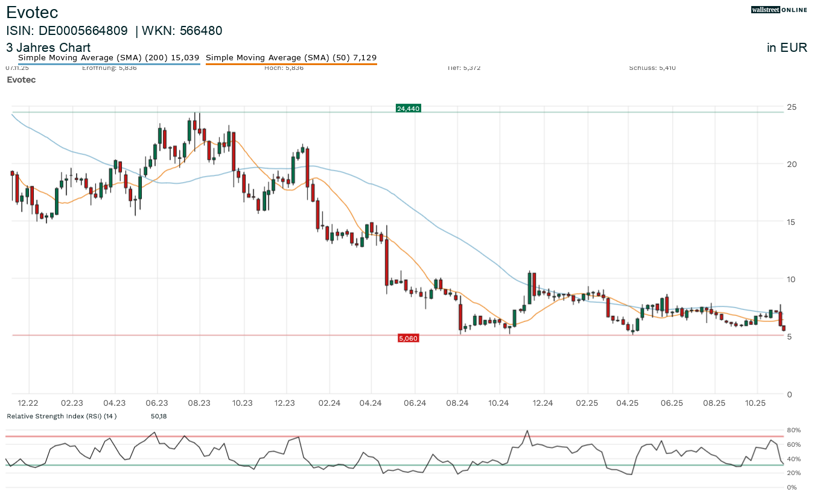
Task: Click the RSI value 50,18
Action: pos(159,416)
